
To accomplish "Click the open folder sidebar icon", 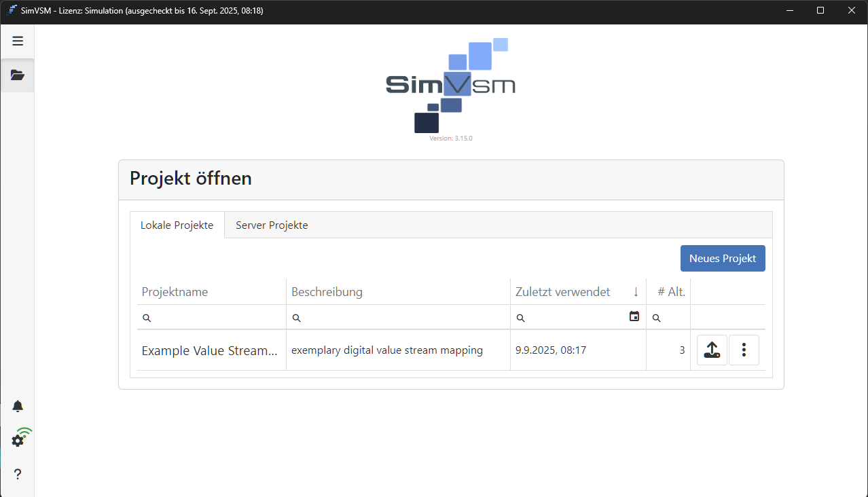I will click(18, 75).
